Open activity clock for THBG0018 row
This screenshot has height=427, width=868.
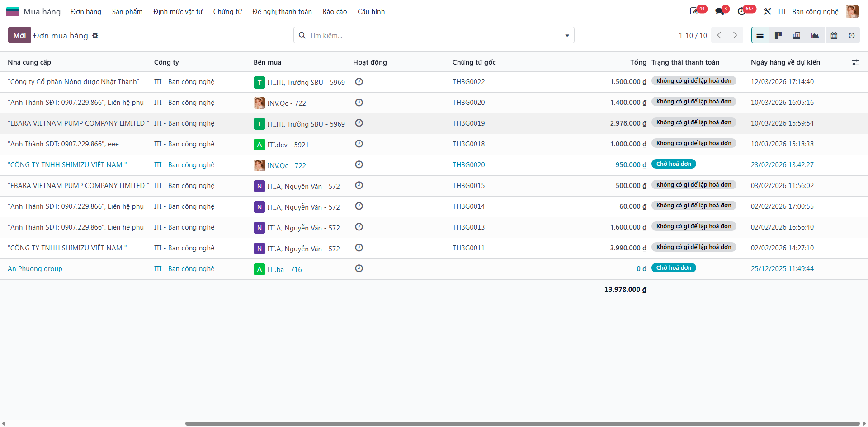(359, 144)
